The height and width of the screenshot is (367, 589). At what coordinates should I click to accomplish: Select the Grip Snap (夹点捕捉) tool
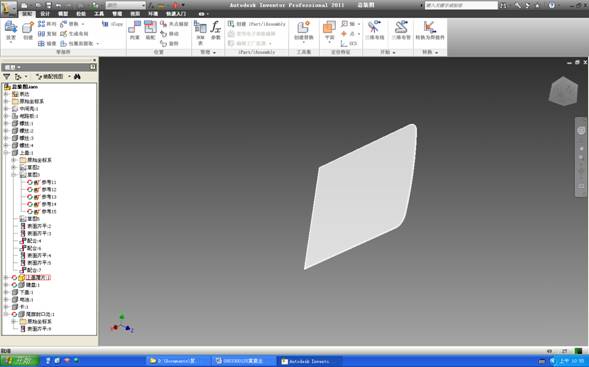[x=174, y=24]
